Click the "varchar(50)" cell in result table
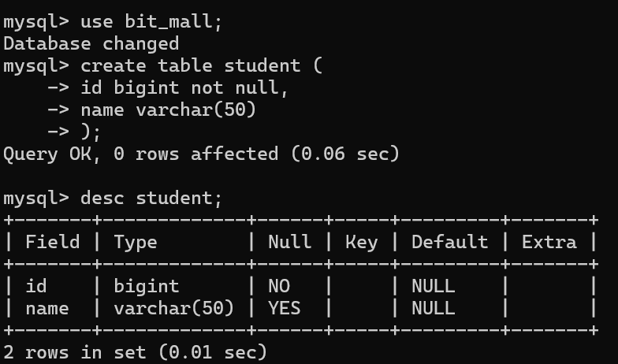The width and height of the screenshot is (618, 364). pyautogui.click(x=173, y=308)
